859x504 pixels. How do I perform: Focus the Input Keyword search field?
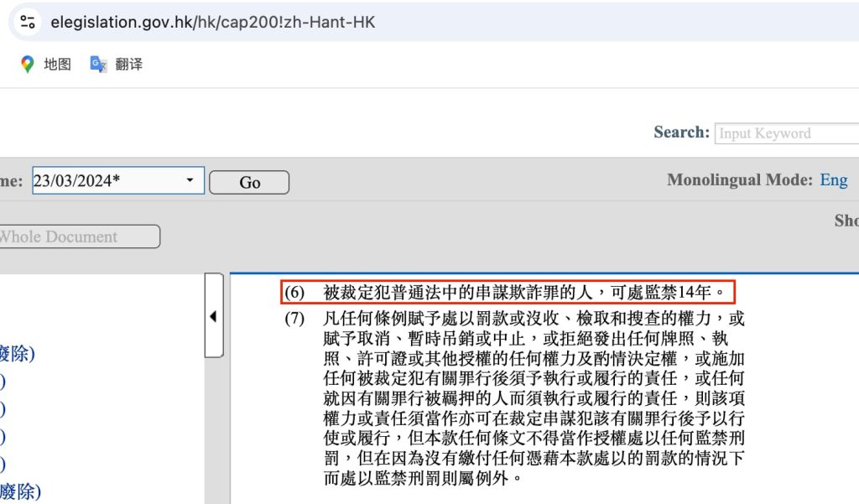click(785, 133)
